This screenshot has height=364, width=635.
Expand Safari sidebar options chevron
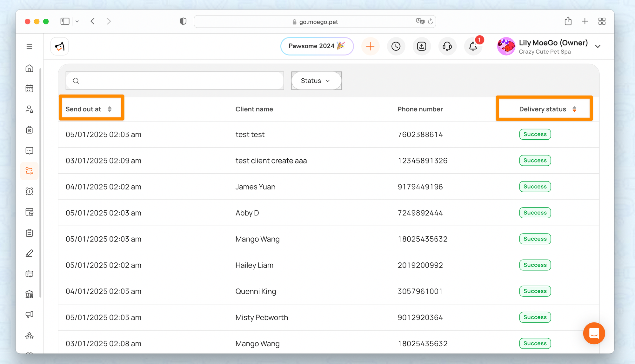77,21
